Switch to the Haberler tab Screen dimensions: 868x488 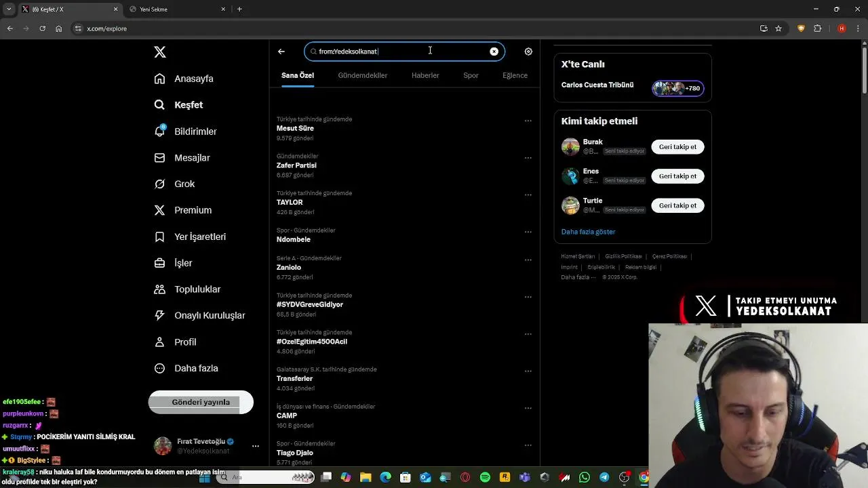pos(425,75)
